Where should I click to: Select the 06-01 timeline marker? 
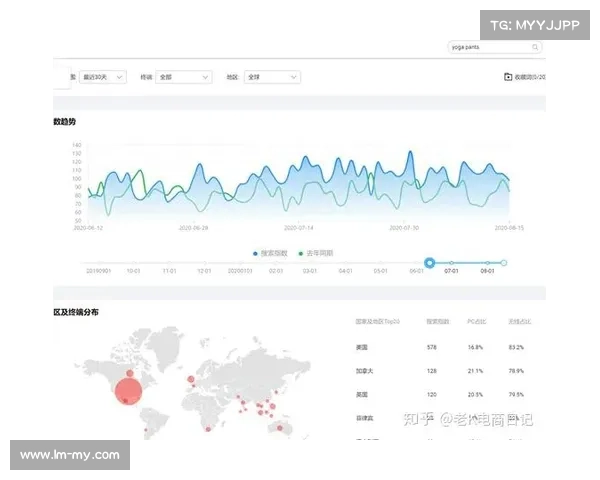[417, 271]
